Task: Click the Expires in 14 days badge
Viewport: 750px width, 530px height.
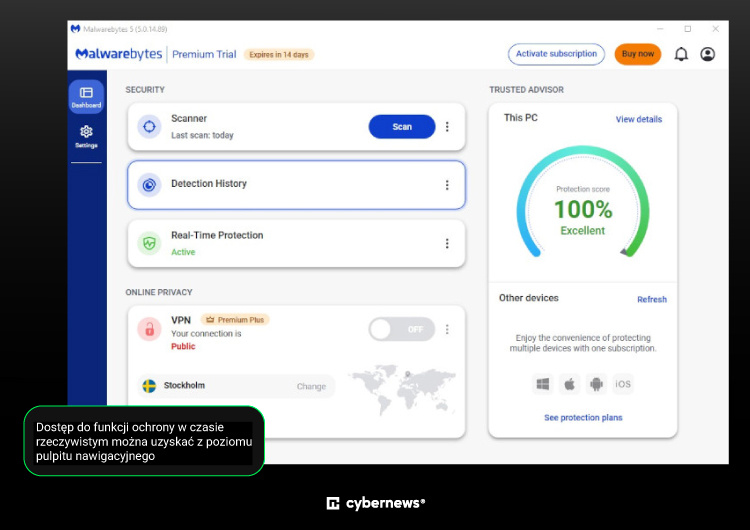Action: tap(279, 55)
